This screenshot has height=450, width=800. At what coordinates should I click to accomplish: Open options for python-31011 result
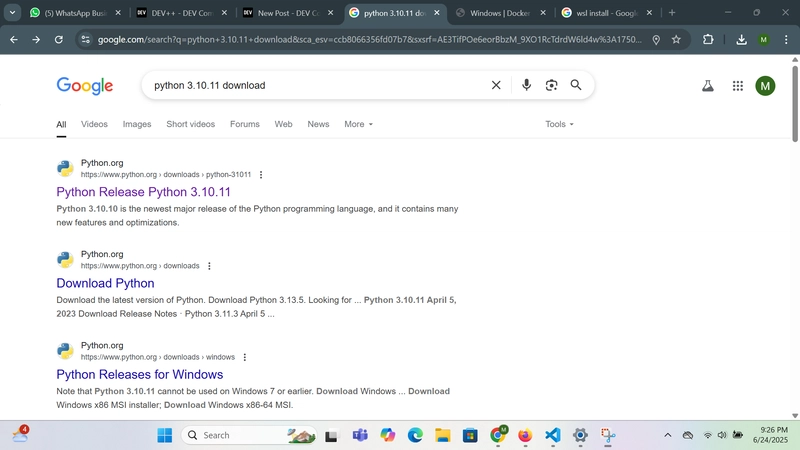(x=261, y=174)
